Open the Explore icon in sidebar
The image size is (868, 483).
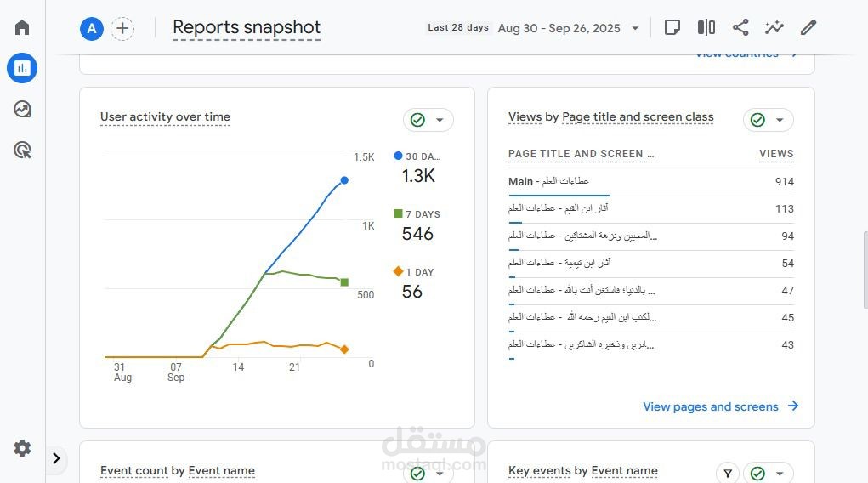click(22, 109)
